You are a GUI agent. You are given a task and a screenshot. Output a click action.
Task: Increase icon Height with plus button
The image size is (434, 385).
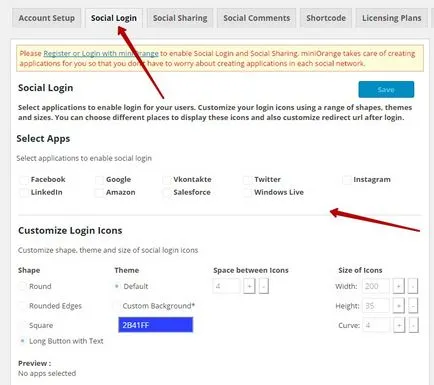398,306
